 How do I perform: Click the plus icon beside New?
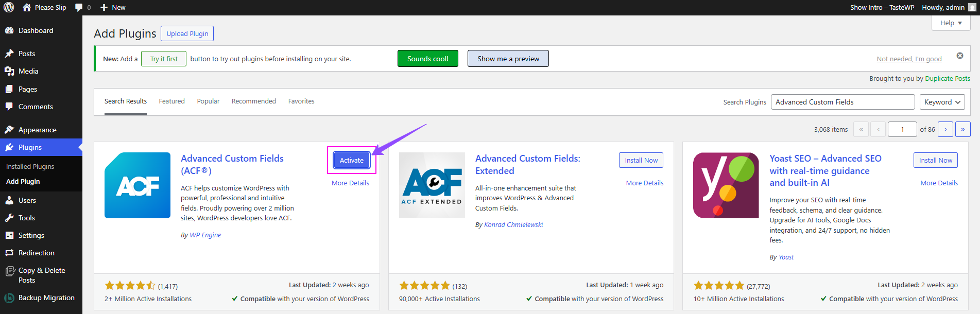pyautogui.click(x=104, y=7)
